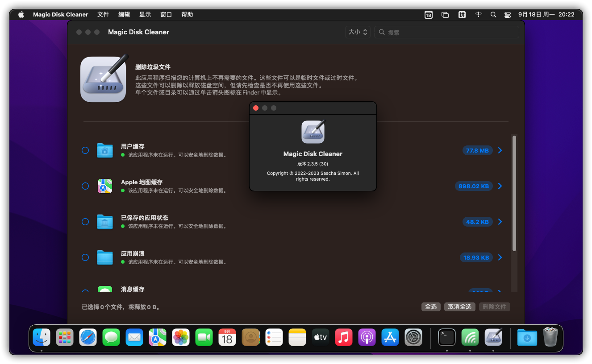Open Contacts from the Dock
The image size is (592, 364).
point(250,337)
